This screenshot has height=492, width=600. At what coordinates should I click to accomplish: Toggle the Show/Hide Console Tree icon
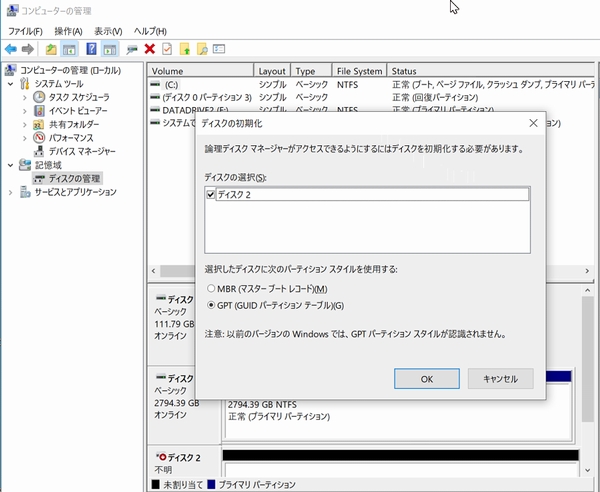click(69, 49)
